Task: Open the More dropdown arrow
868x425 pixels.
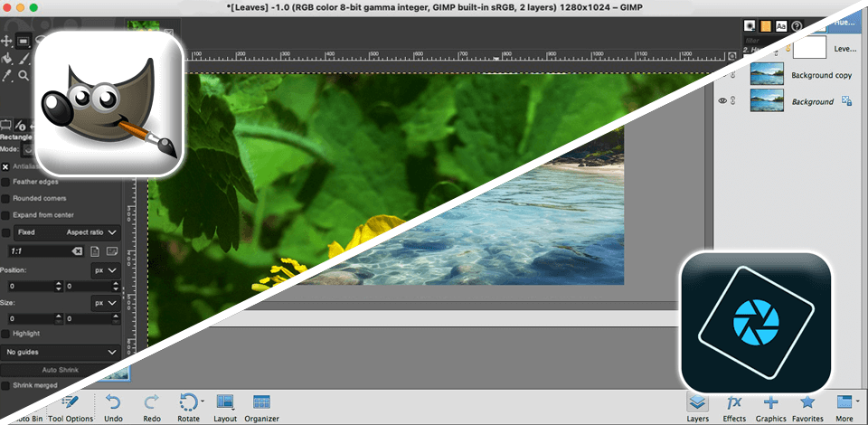Action: pyautogui.click(x=858, y=401)
